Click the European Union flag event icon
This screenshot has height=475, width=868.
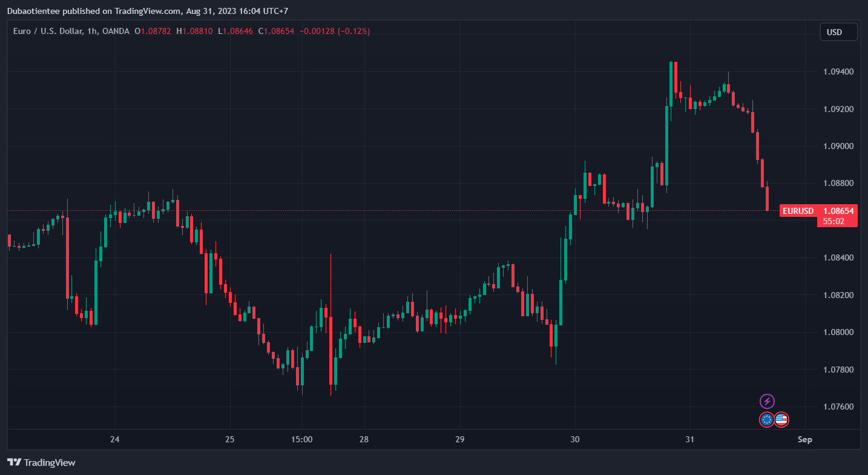(x=767, y=419)
